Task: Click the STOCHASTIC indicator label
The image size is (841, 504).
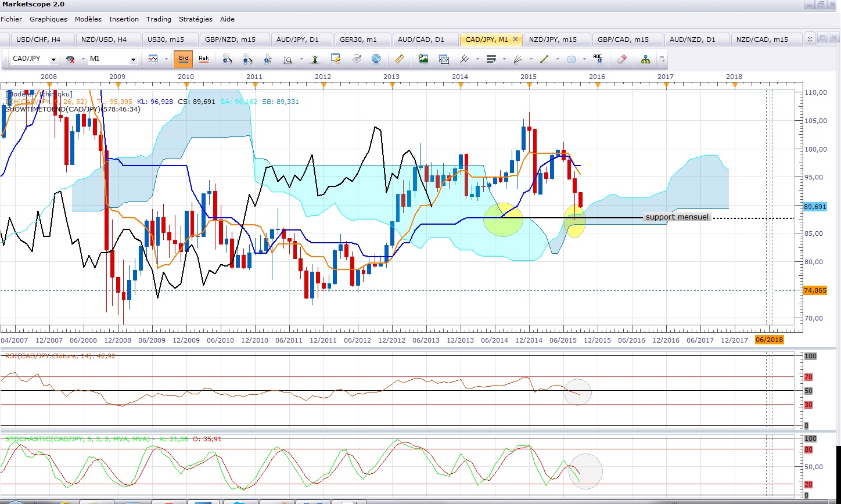Action: point(113,439)
